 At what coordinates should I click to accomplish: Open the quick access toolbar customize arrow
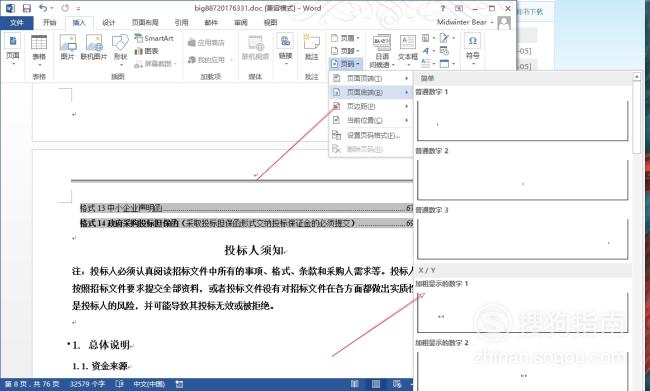click(78, 8)
